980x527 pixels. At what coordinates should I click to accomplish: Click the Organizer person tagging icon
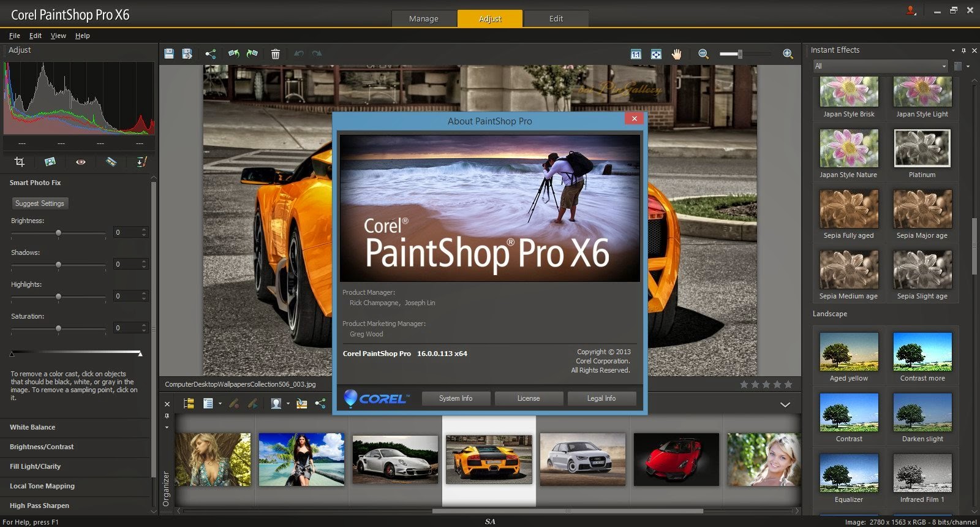[276, 403]
